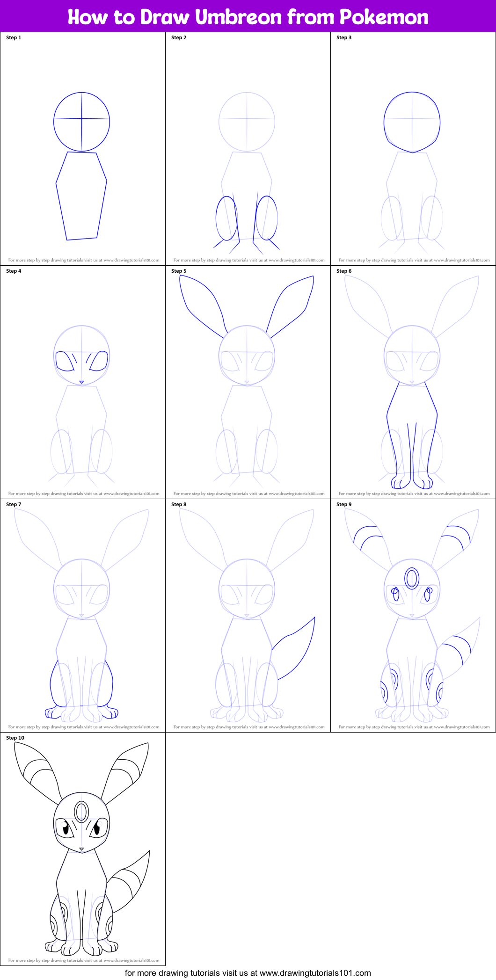The width and height of the screenshot is (496, 980).
Task: Click the 'Step 3' label
Action: [x=344, y=37]
